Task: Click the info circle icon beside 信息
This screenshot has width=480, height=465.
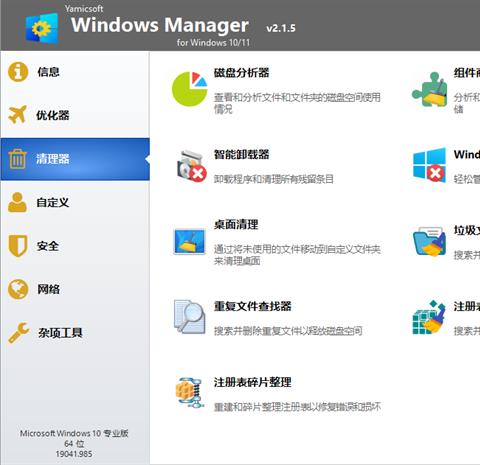Action: pos(18,72)
